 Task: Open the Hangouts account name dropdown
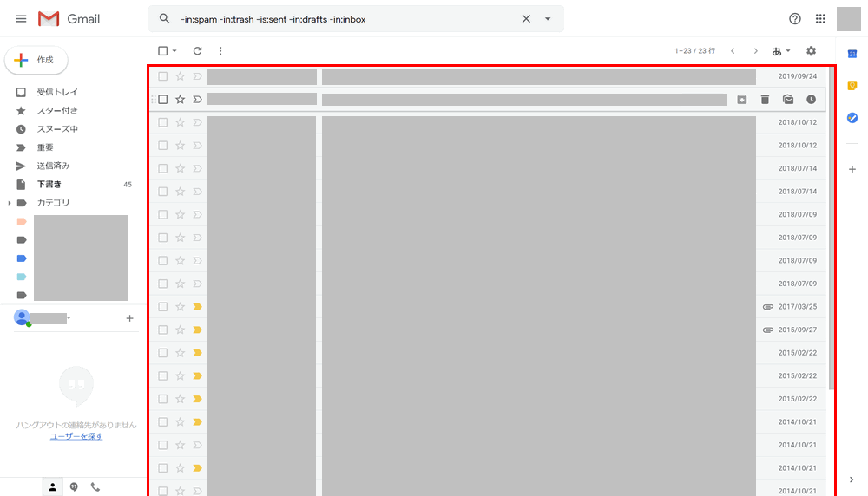pos(69,318)
